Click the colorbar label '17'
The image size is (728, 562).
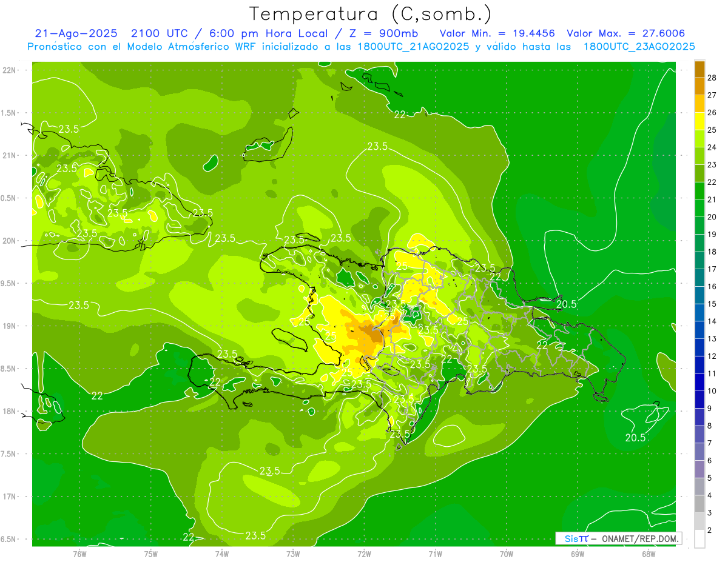pyautogui.click(x=712, y=269)
